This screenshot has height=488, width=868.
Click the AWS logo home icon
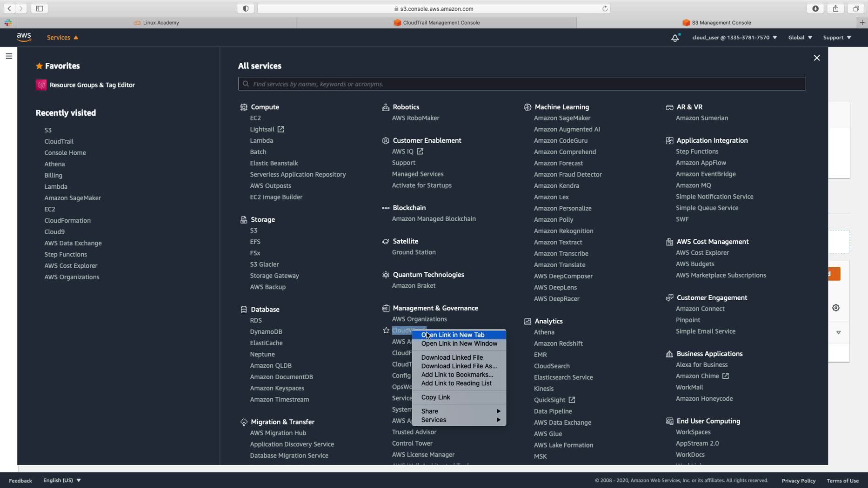(24, 37)
